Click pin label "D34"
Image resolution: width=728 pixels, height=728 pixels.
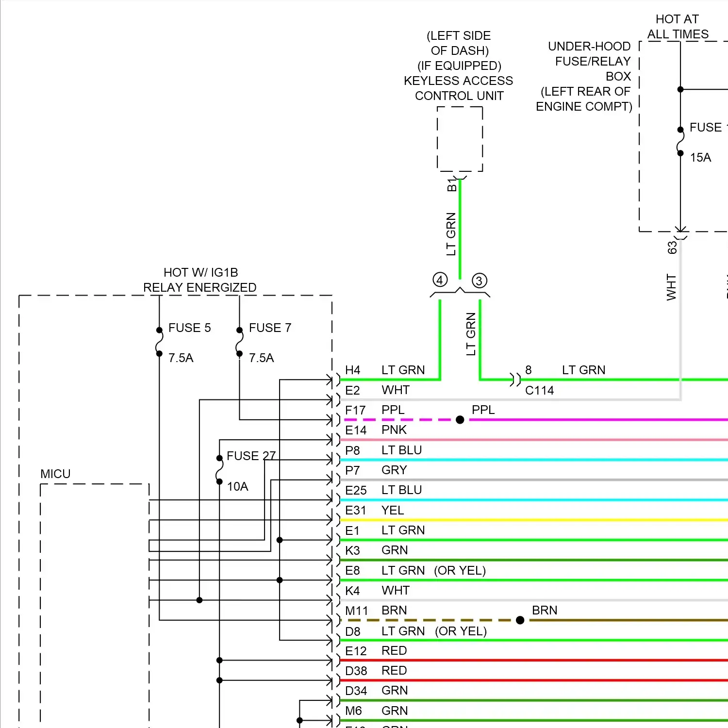click(356, 691)
